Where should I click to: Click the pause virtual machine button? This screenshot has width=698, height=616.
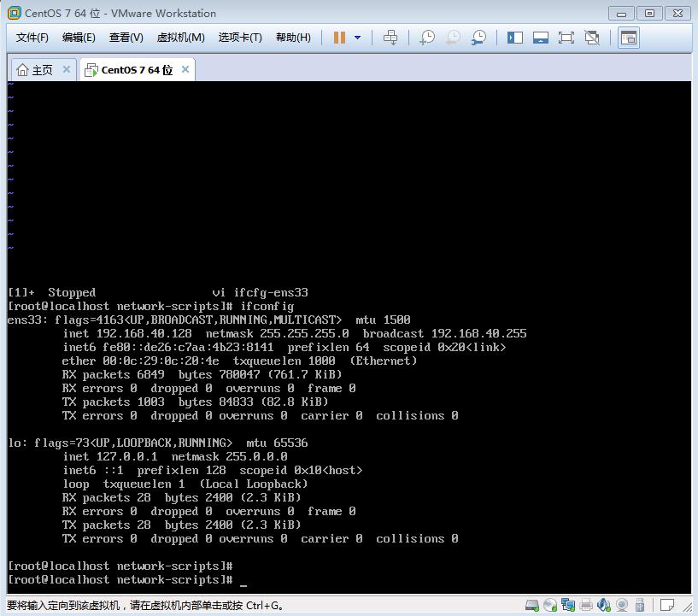pyautogui.click(x=339, y=38)
